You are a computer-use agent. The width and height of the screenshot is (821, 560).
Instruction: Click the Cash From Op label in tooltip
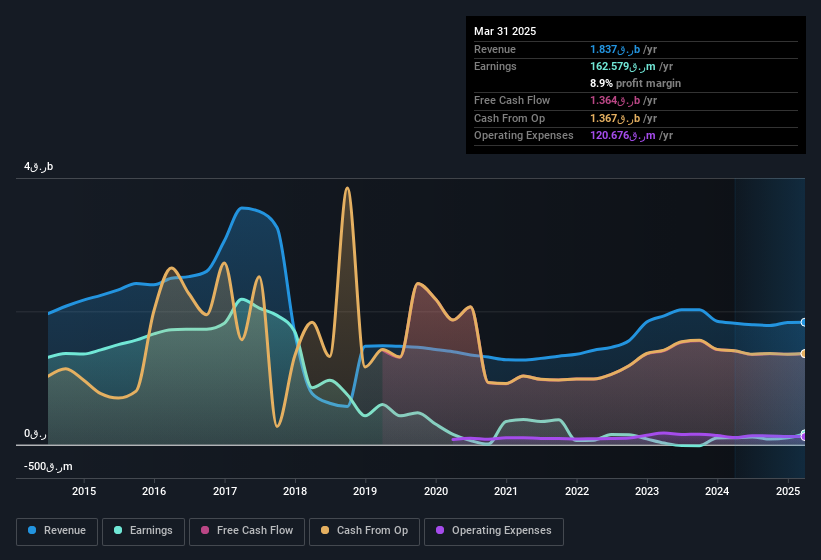tap(509, 118)
